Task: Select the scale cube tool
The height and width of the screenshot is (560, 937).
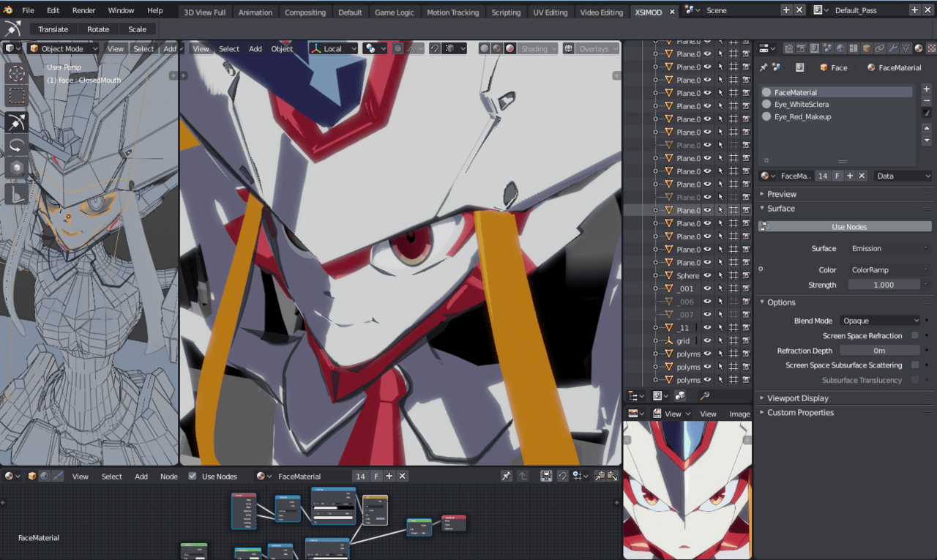Action: pyautogui.click(x=16, y=168)
